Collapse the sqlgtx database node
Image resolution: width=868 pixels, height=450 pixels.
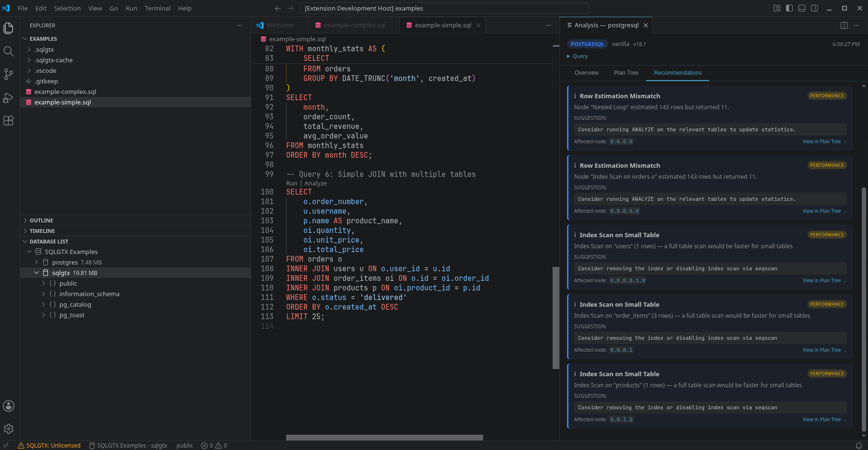click(36, 273)
